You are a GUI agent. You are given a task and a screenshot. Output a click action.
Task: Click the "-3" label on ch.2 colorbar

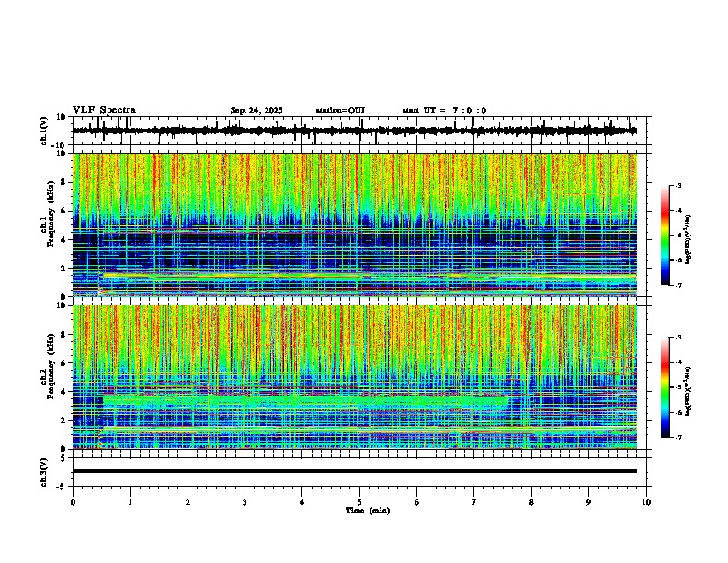(x=678, y=338)
